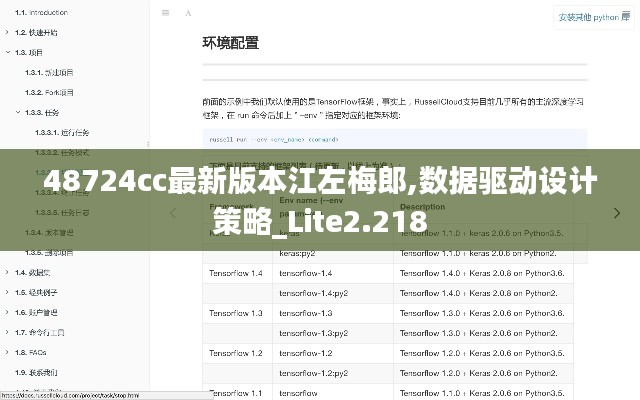Image resolution: width=640 pixels, height=400 pixels.
Task: Open the 1.3.2 Fork项目 page
Action: coord(49,93)
